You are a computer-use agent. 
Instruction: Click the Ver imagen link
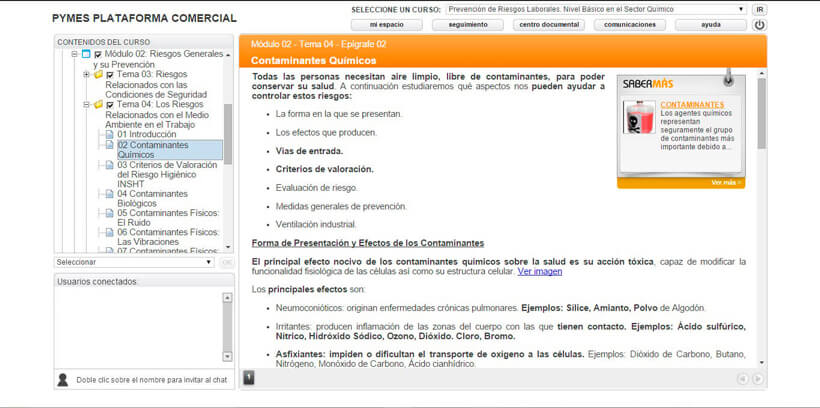540,271
